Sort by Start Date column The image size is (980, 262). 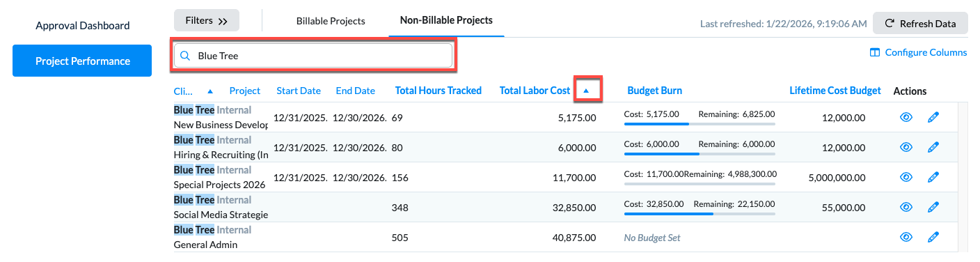[299, 91]
